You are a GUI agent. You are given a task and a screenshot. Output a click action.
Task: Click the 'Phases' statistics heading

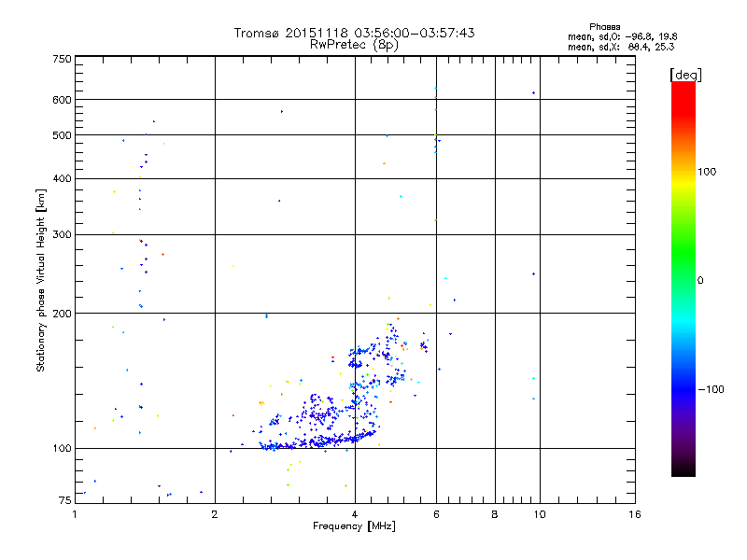click(x=604, y=27)
